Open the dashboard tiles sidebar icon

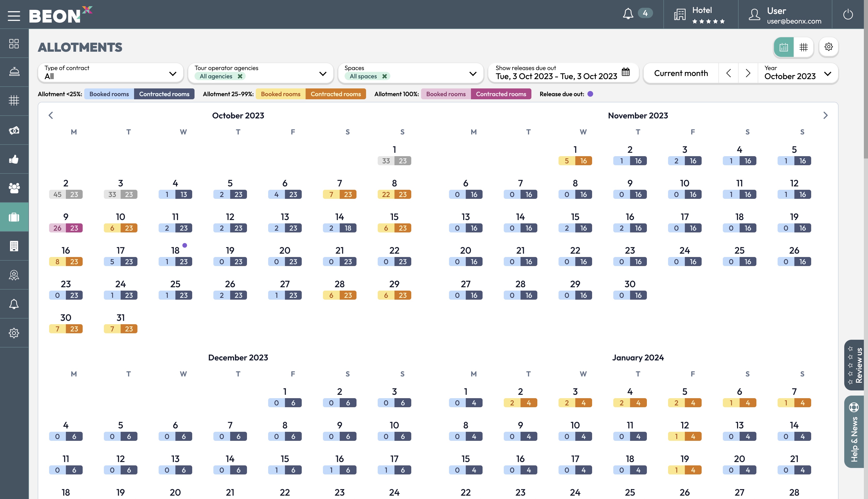[x=14, y=43]
